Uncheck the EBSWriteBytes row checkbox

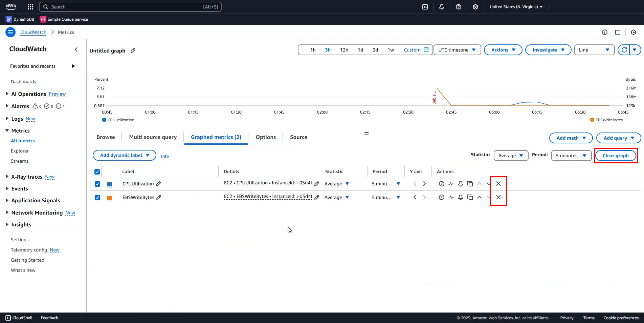point(97,198)
